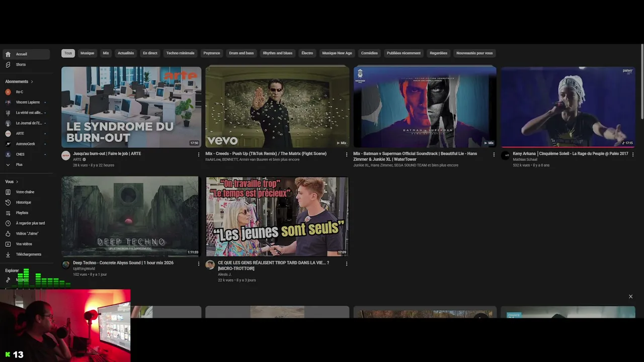644x362 pixels.
Task: Open Mix Creeds Push Up title link
Action: [x=266, y=154]
